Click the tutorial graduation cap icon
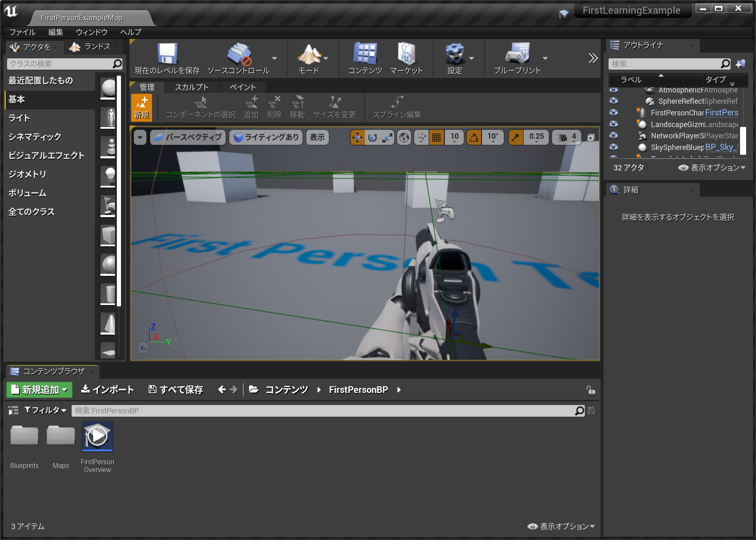 564,14
